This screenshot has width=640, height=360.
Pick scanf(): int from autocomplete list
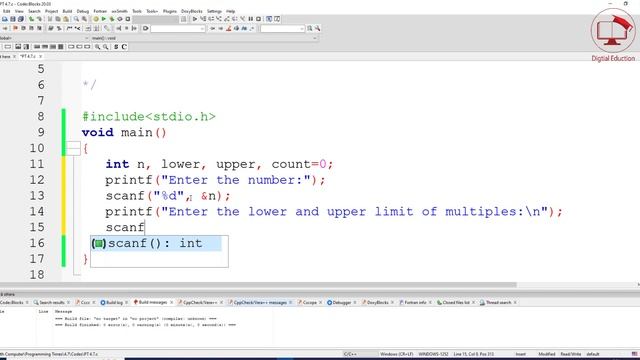(156, 243)
